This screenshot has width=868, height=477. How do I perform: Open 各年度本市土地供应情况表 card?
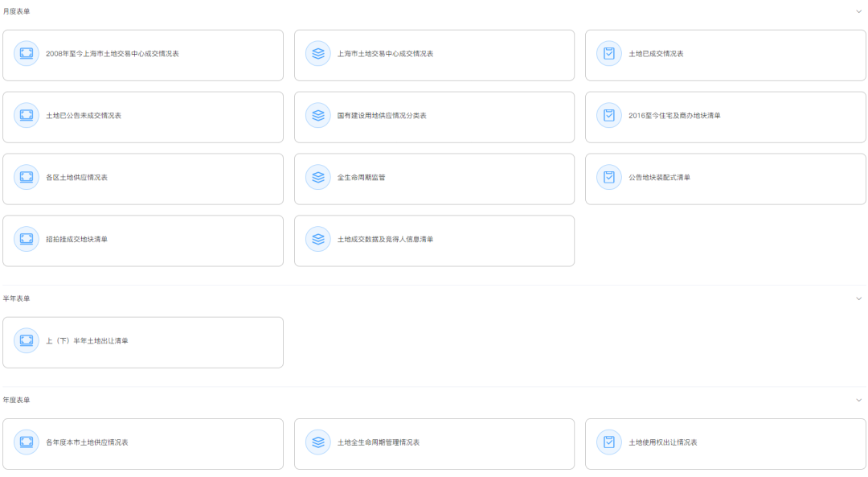pos(143,443)
